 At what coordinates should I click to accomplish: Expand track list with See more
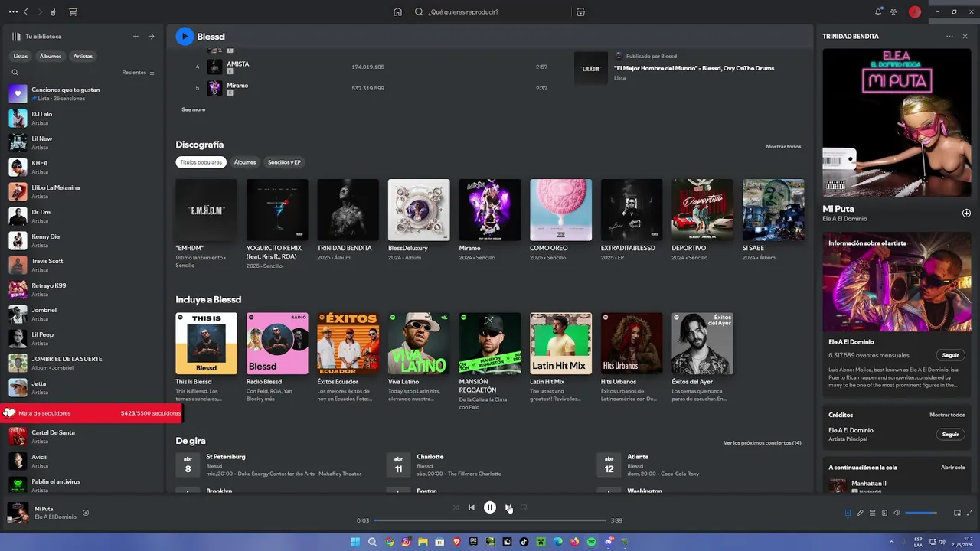tap(193, 109)
